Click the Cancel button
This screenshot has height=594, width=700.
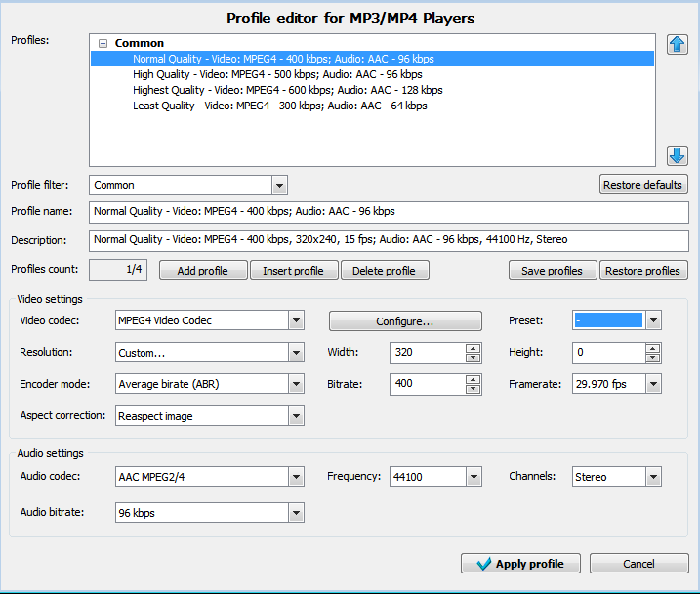(x=638, y=564)
